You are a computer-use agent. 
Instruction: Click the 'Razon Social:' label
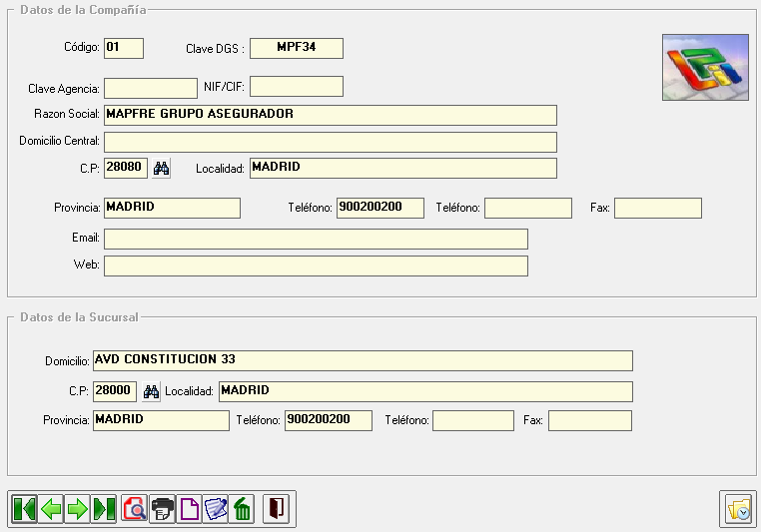click(x=67, y=114)
